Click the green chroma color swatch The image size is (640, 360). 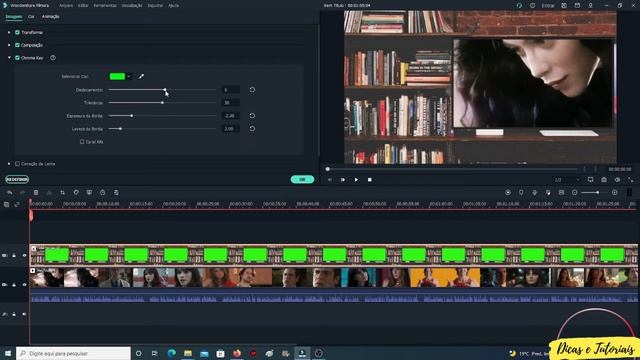pyautogui.click(x=117, y=76)
